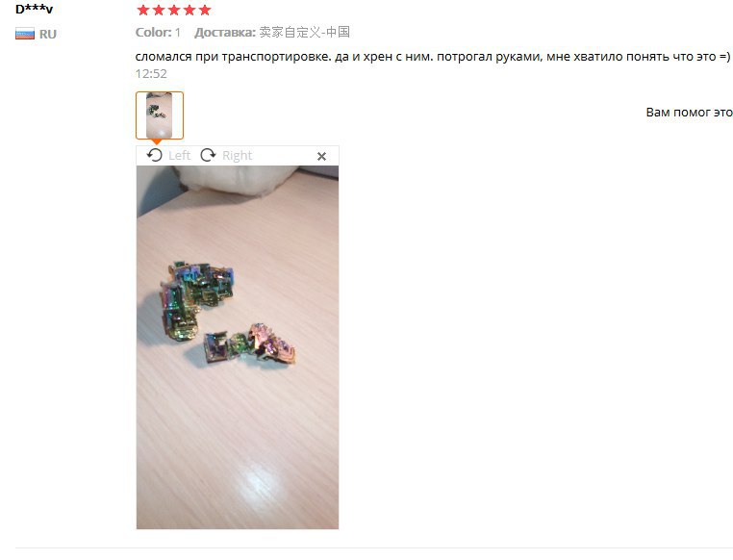The height and width of the screenshot is (560, 733).
Task: Click the "Right" rotate label
Action: pos(237,155)
